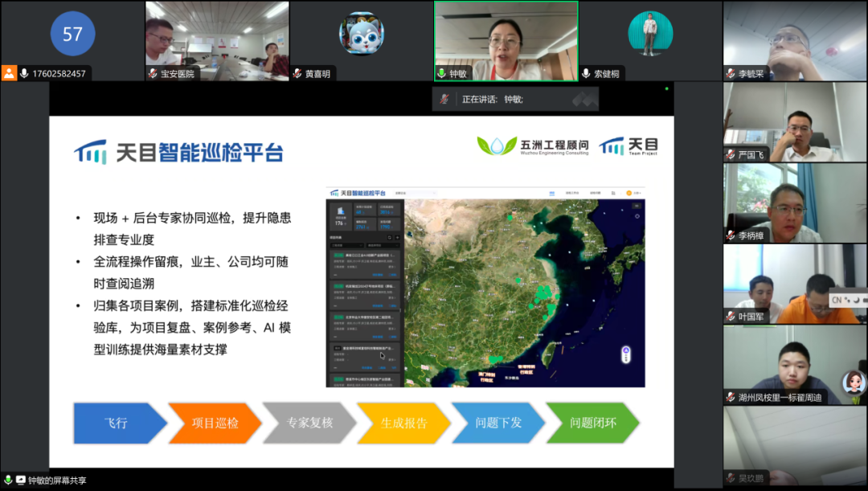Select the blue 57 avatar participant tile
This screenshot has width=868, height=491.
[72, 41]
